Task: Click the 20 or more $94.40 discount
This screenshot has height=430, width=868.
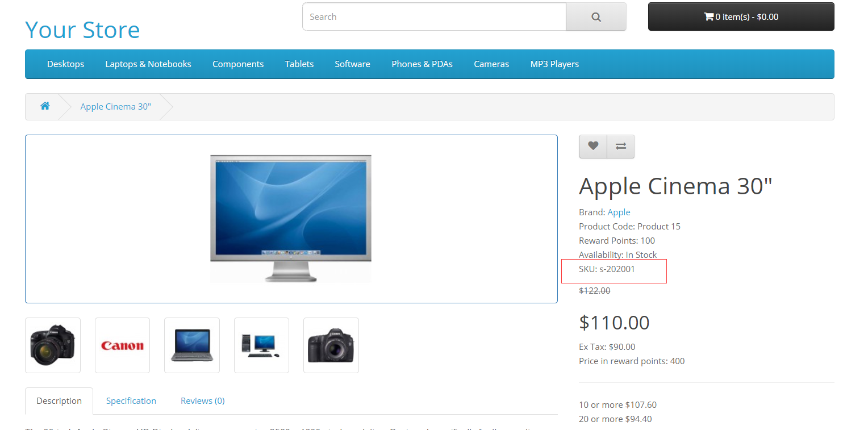Action: [615, 419]
